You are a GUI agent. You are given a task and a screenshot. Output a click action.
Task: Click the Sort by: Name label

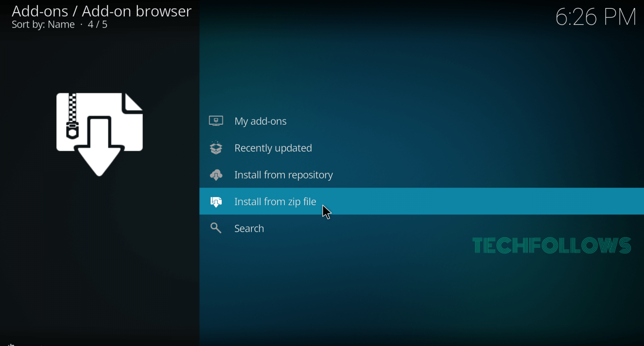click(43, 25)
